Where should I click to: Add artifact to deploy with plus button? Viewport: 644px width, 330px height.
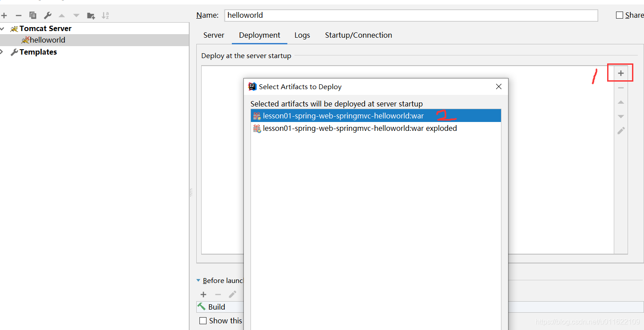pyautogui.click(x=621, y=73)
